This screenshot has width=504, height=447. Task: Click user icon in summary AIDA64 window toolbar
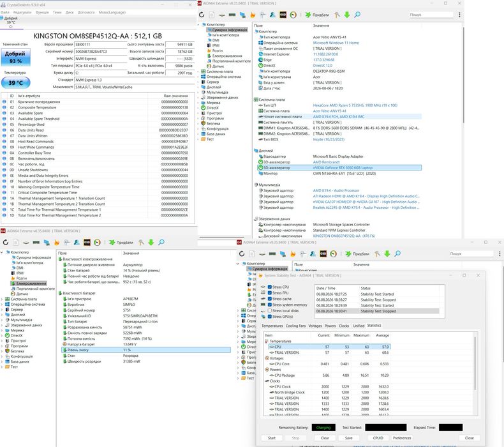(272, 15)
